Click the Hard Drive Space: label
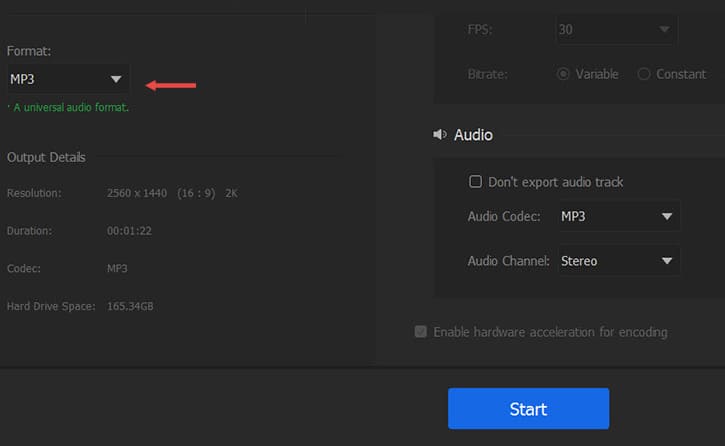This screenshot has height=446, width=725. [x=51, y=306]
